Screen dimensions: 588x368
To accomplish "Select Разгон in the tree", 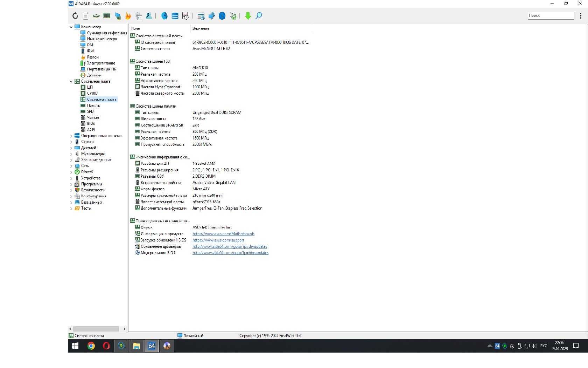I will [x=93, y=57].
